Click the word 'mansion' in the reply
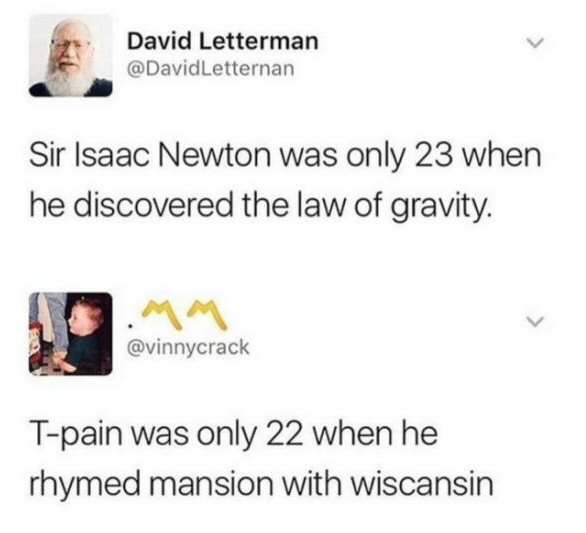The image size is (586, 533). 211,484
